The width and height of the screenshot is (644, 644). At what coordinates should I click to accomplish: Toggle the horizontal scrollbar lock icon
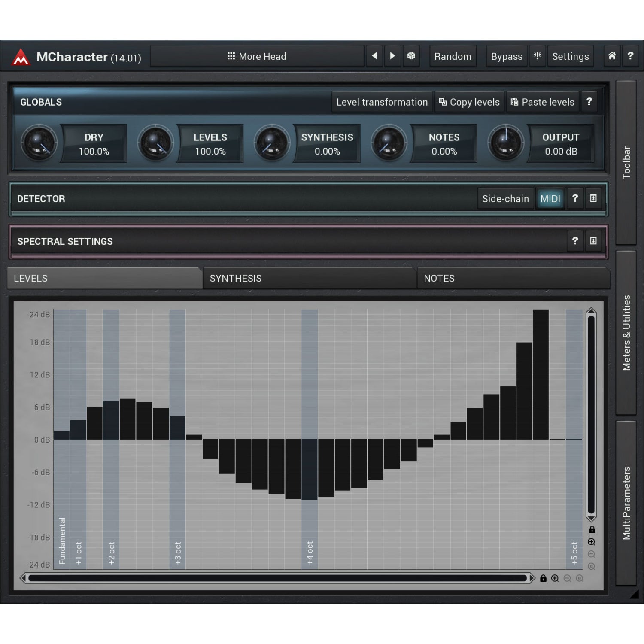pos(543,578)
